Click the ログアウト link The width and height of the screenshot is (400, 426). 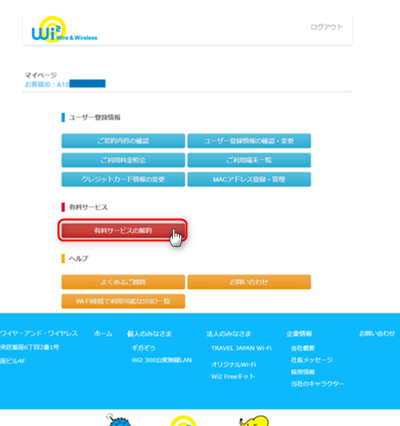(x=326, y=27)
